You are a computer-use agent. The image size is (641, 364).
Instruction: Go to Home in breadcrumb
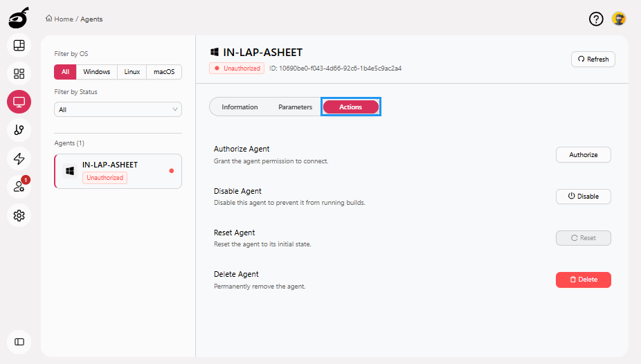[64, 19]
